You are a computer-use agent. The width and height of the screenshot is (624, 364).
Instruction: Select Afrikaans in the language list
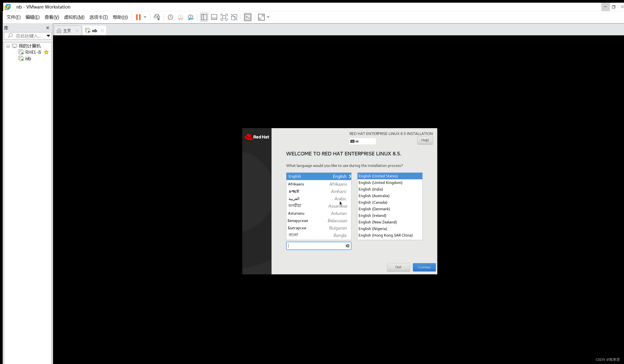point(319,184)
